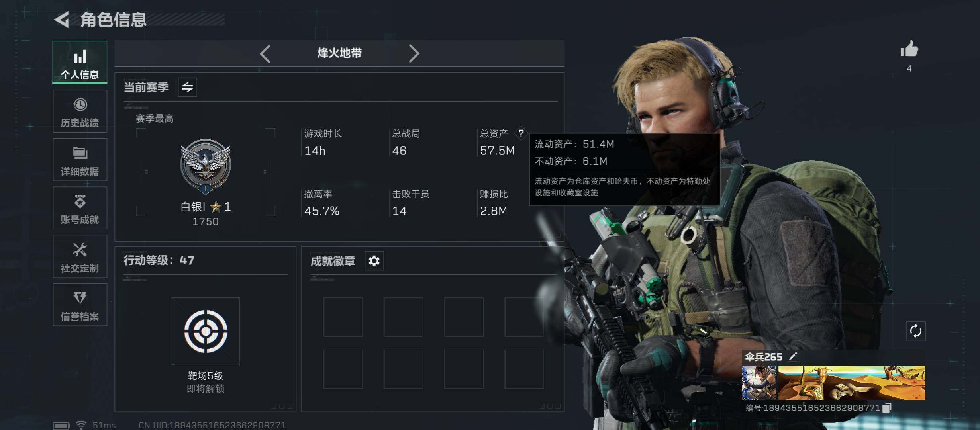
Task: Copy the player ID number
Action: point(886,408)
